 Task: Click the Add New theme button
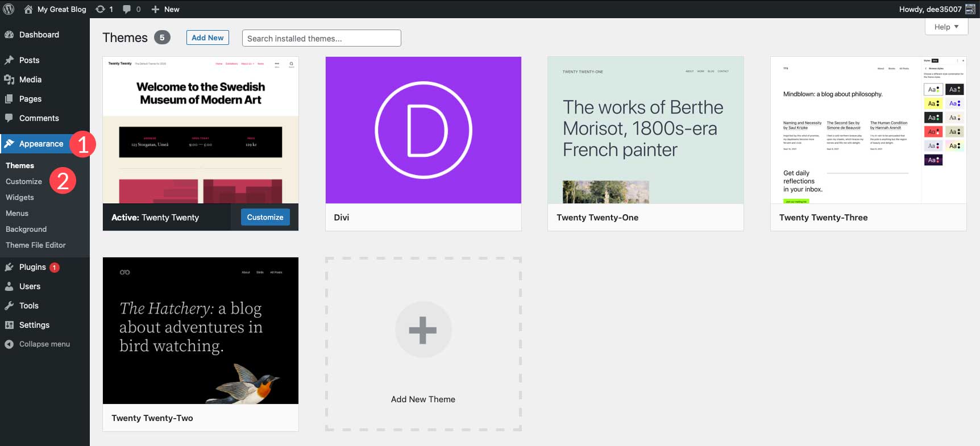tap(207, 37)
